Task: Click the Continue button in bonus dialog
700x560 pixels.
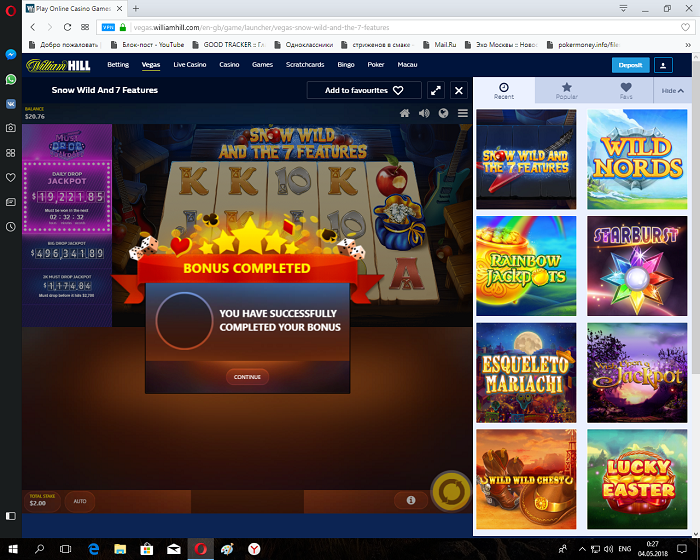Action: click(247, 377)
